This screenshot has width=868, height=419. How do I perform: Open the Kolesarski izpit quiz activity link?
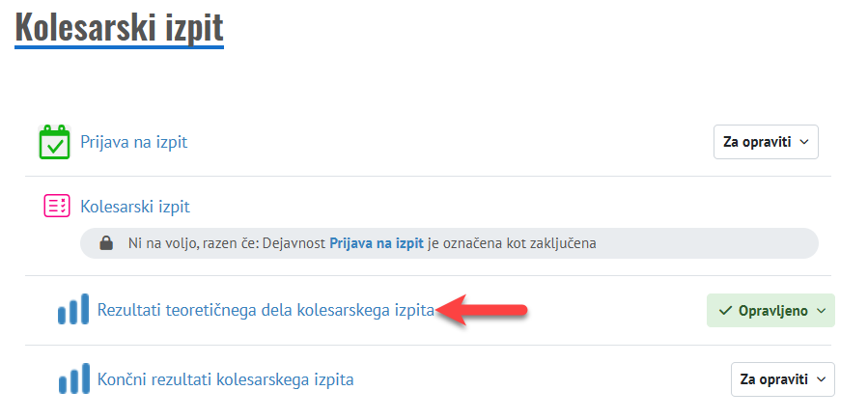135,206
